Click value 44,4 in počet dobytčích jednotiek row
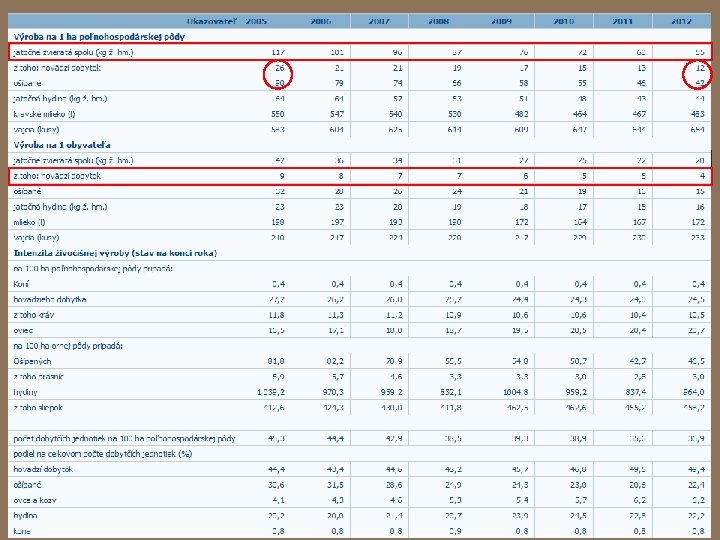The height and width of the screenshot is (540, 720). click(x=336, y=439)
